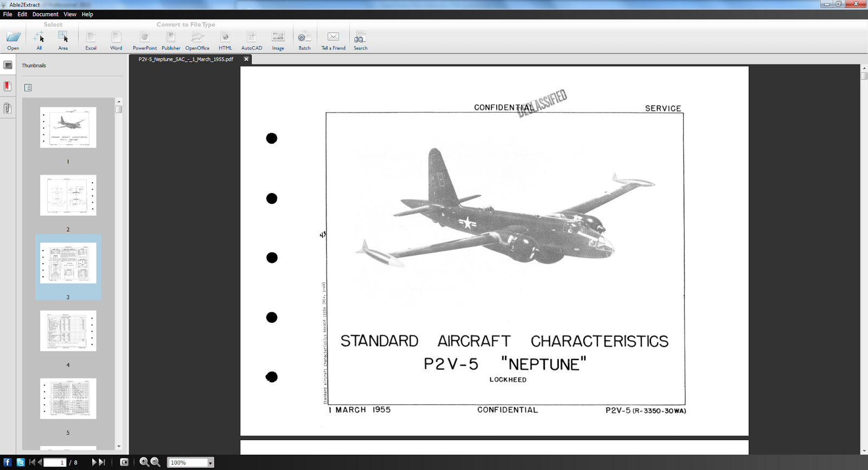Click thumbnail panel scroll down arrow
This screenshot has width=868, height=470.
119,446
